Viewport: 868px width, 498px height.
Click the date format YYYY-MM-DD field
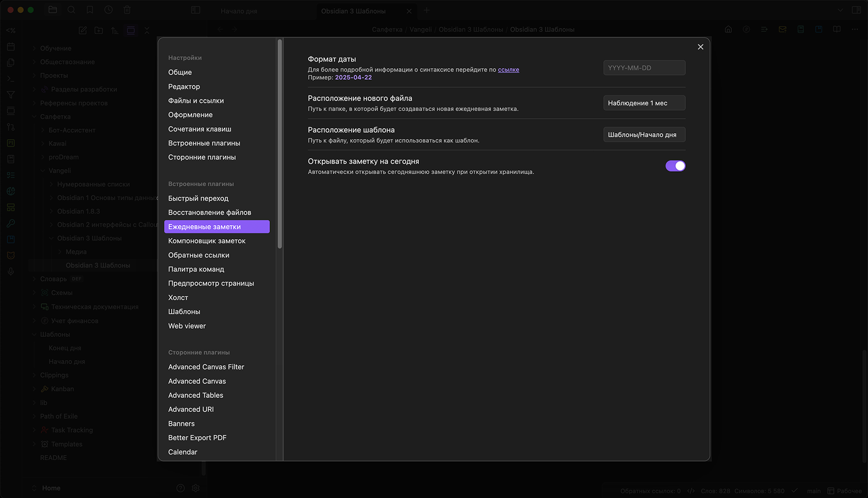pos(643,68)
